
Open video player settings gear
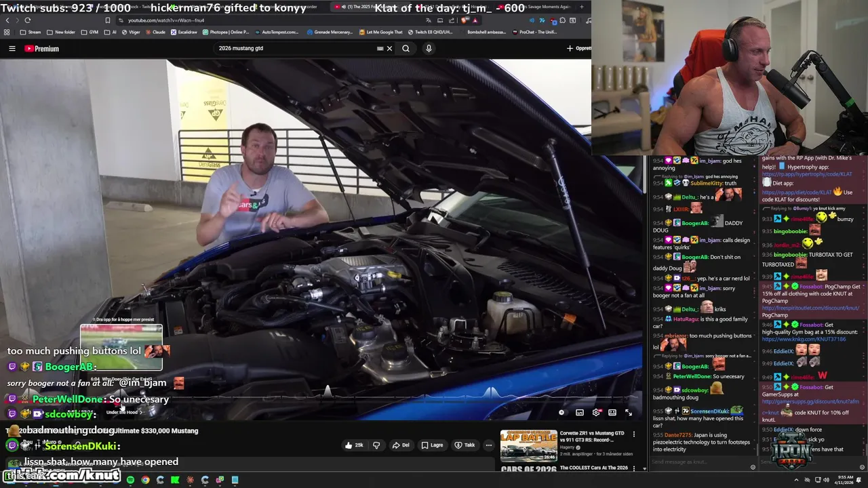pyautogui.click(x=596, y=412)
